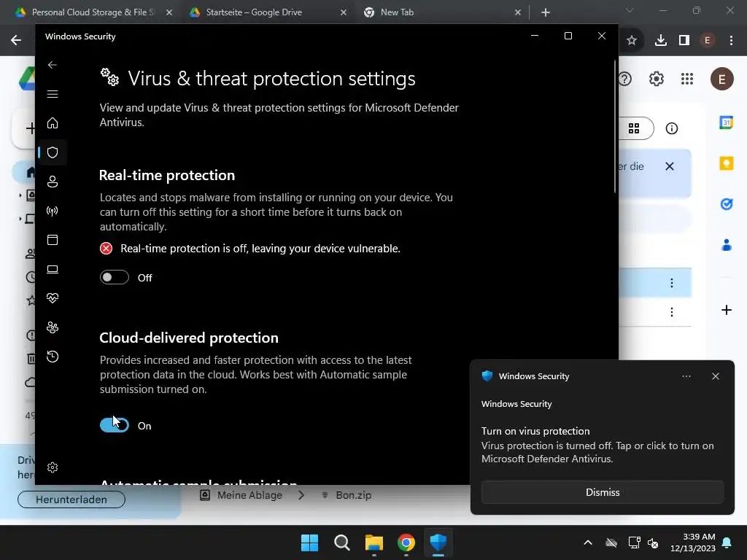Open Google Drive settings gear
This screenshot has height=560, width=747.
coord(656,79)
